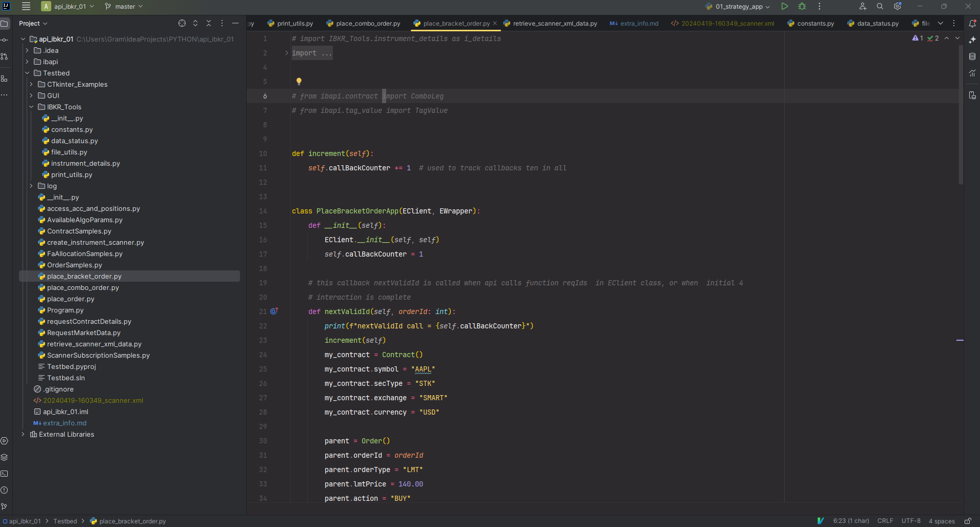The height and width of the screenshot is (527, 980).
Task: Open the Terminal tool window
Action: click(x=4, y=474)
